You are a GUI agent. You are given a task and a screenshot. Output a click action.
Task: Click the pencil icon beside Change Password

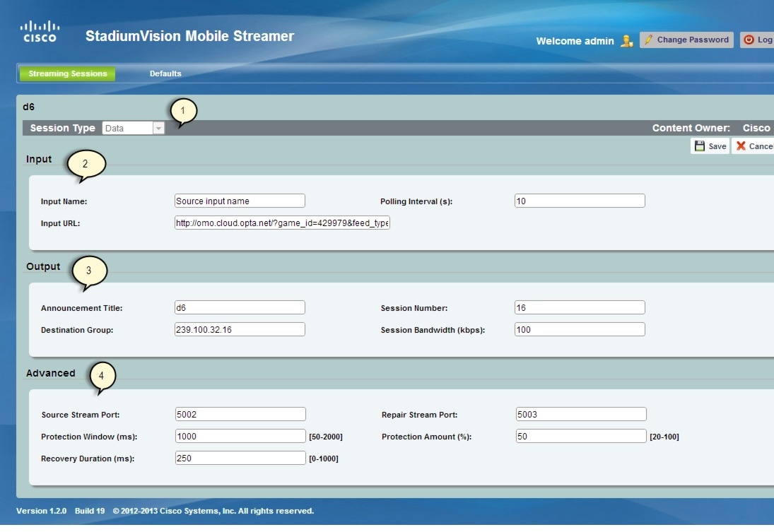(x=647, y=40)
